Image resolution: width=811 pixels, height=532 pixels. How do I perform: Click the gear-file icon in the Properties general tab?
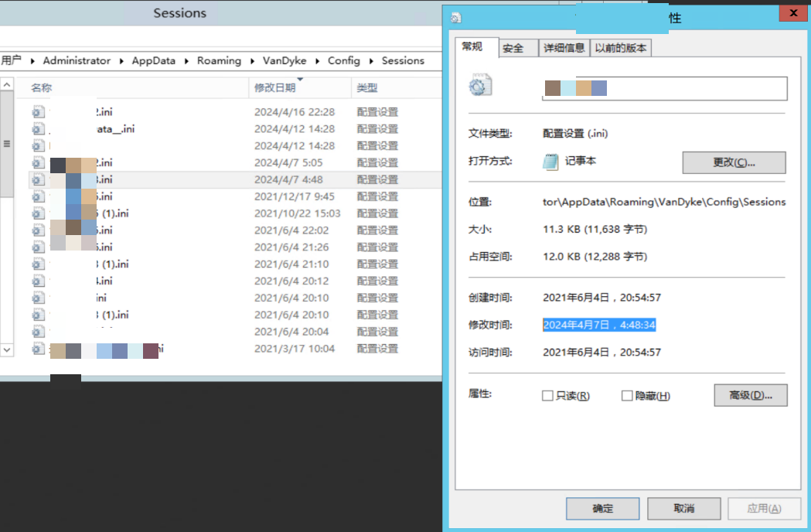(x=479, y=85)
